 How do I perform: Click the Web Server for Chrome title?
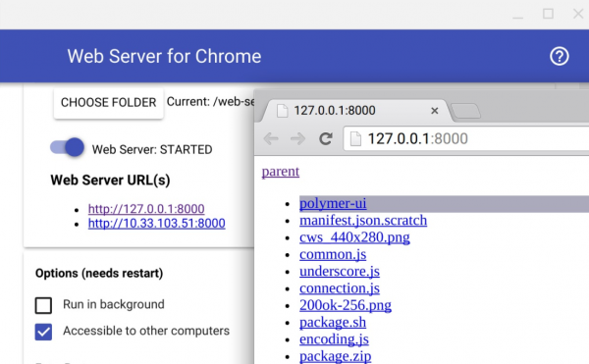tap(164, 56)
